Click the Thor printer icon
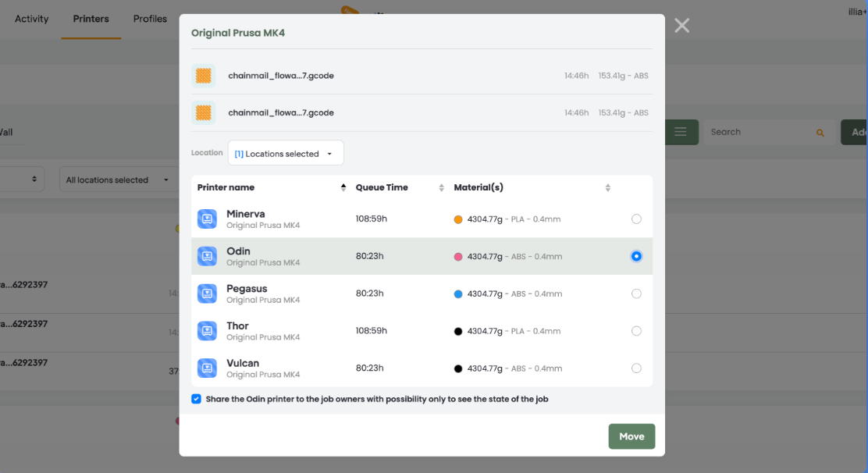The height and width of the screenshot is (473, 868). point(207,331)
